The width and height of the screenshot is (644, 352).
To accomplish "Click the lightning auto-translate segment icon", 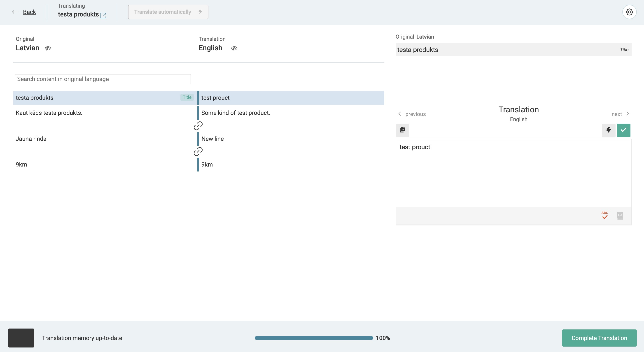I will [x=608, y=130].
